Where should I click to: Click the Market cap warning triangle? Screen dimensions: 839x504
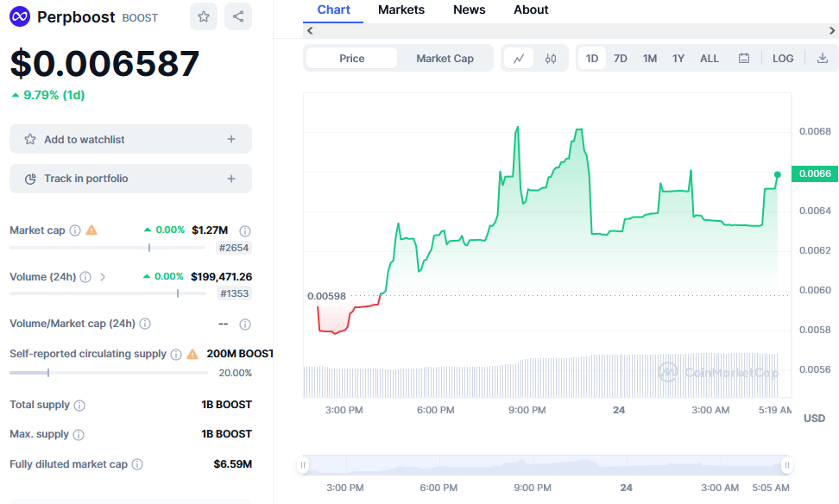[92, 230]
